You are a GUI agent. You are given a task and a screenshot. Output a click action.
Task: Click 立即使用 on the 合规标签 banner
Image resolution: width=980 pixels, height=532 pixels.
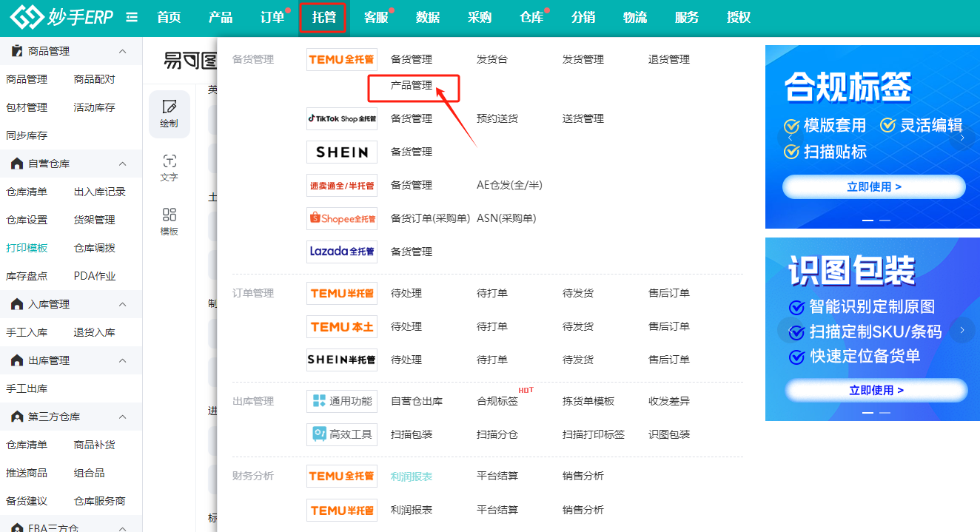[x=873, y=187]
